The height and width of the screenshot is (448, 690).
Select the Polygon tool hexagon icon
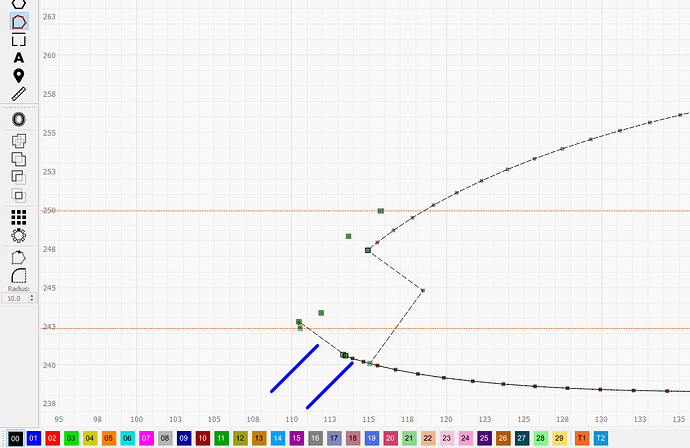point(18,4)
